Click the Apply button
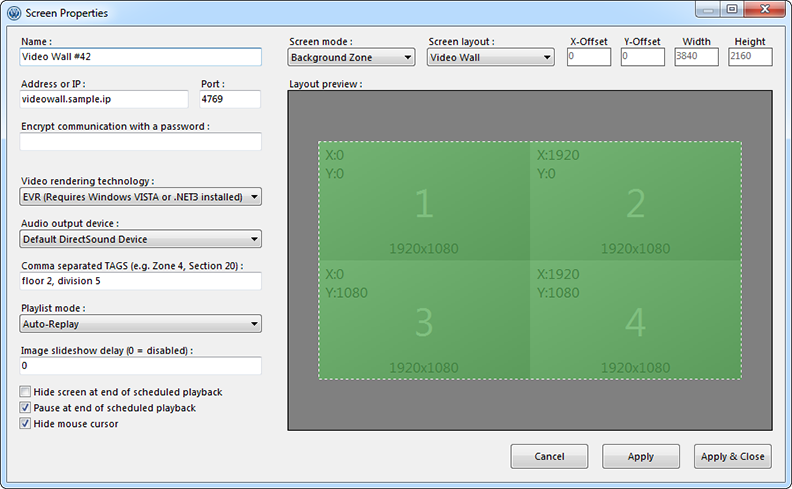Viewport: 792px width, 489px height. pos(640,456)
